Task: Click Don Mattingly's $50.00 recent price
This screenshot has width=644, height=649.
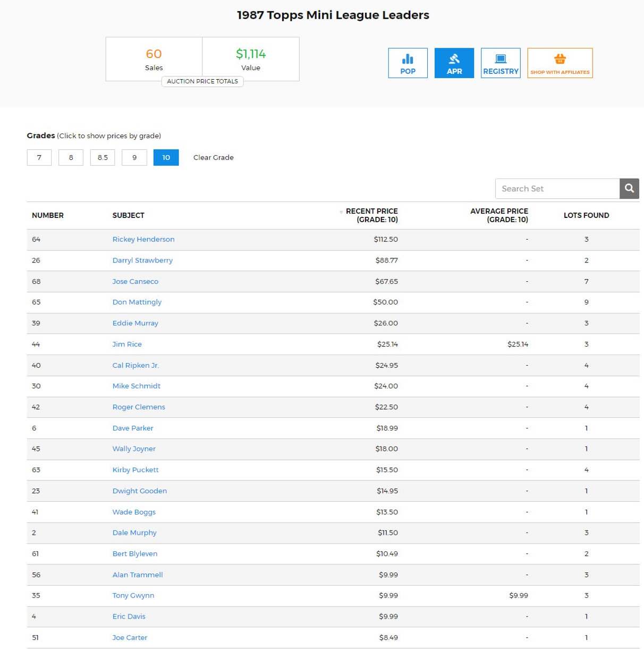Action: click(x=385, y=302)
